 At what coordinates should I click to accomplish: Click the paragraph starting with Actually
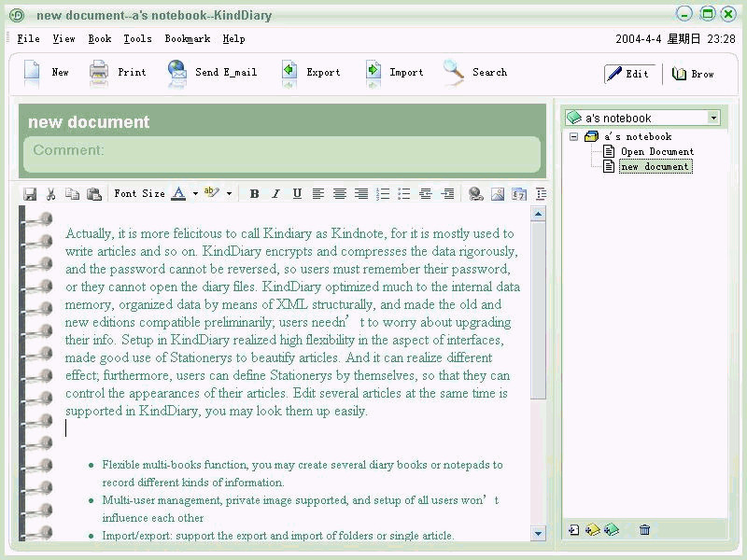(292, 322)
